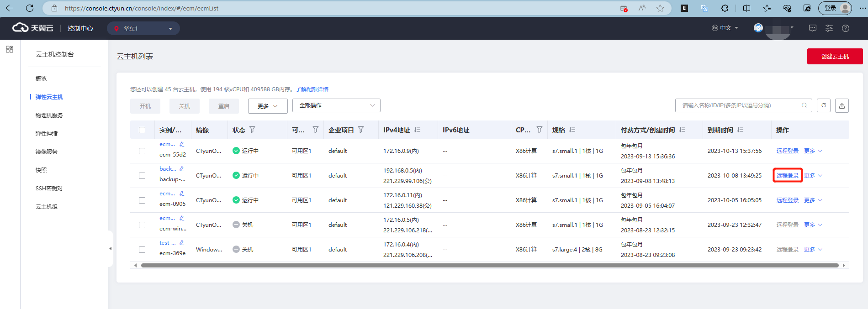Open the messages icon in top header
The height and width of the screenshot is (309, 868).
[x=812, y=28]
